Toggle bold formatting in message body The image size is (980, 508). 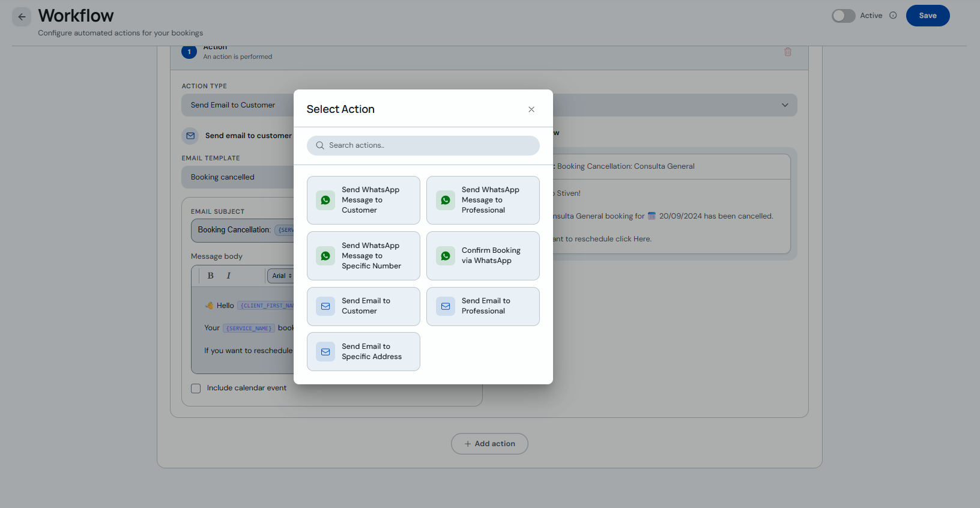pyautogui.click(x=210, y=276)
